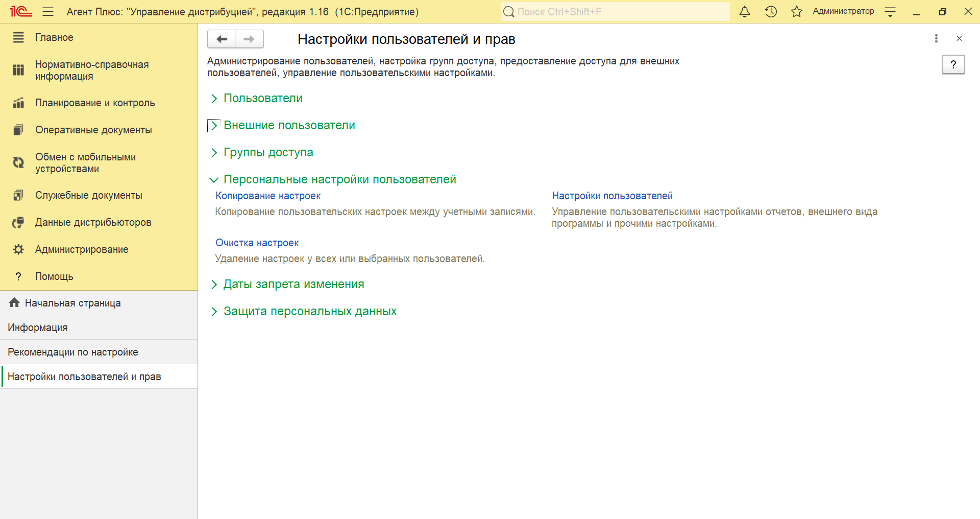Click Служебные документы icon

18,195
